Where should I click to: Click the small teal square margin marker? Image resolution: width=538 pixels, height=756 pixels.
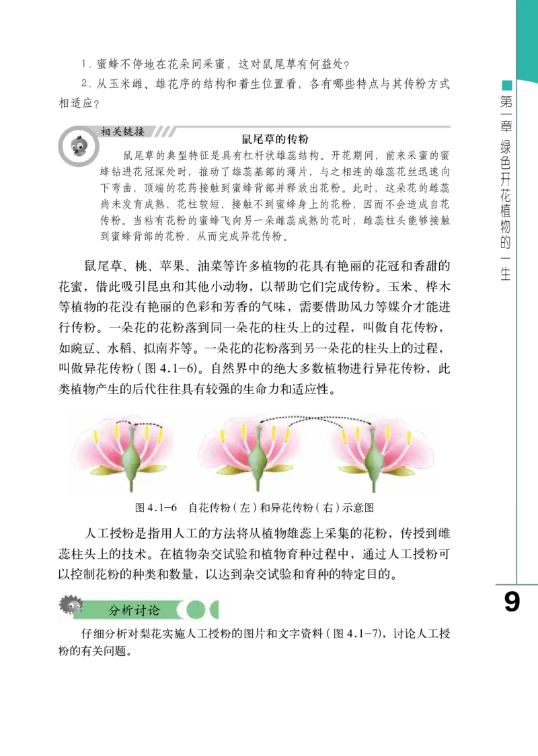tap(507, 85)
